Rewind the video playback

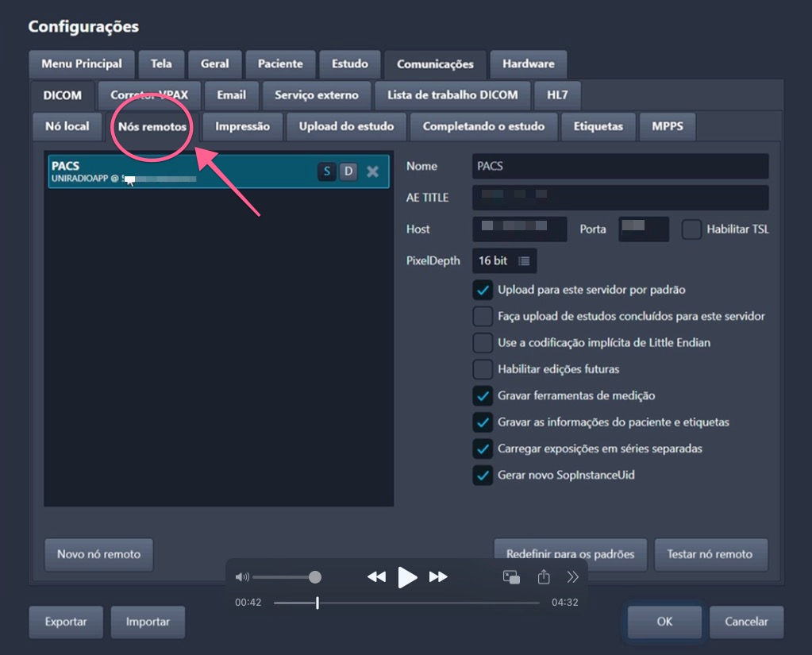tap(376, 577)
